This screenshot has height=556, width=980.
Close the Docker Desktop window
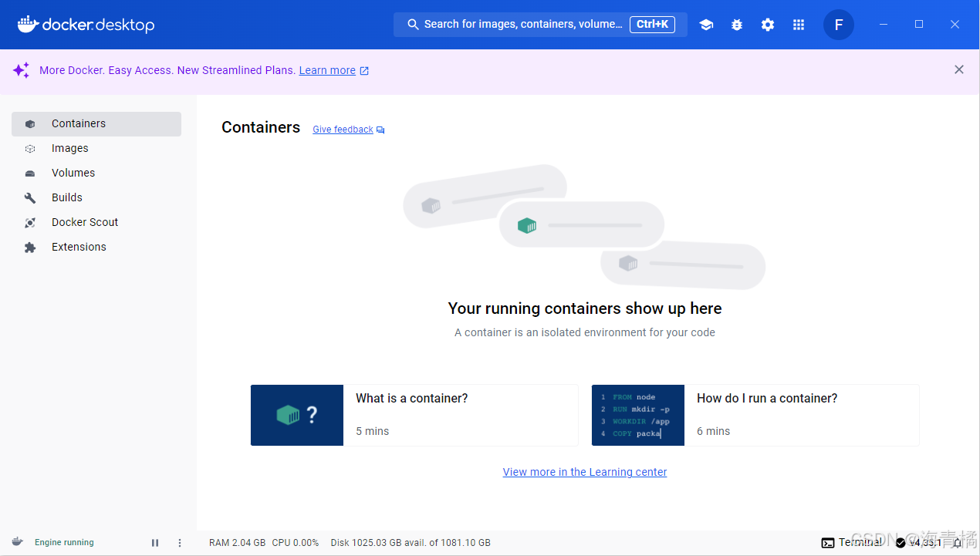(x=955, y=25)
